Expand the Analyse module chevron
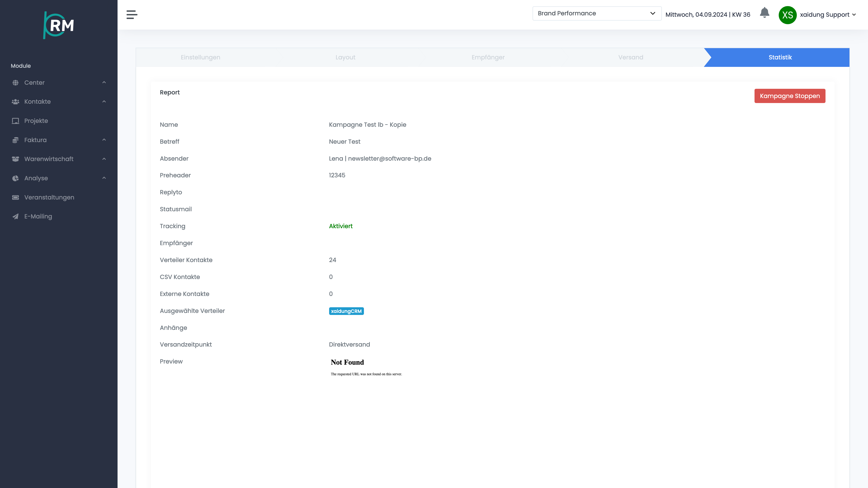Image resolution: width=868 pixels, height=488 pixels. 104,178
